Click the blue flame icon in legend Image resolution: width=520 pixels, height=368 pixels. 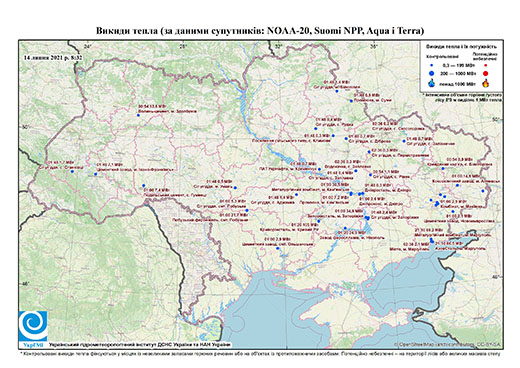(x=432, y=83)
